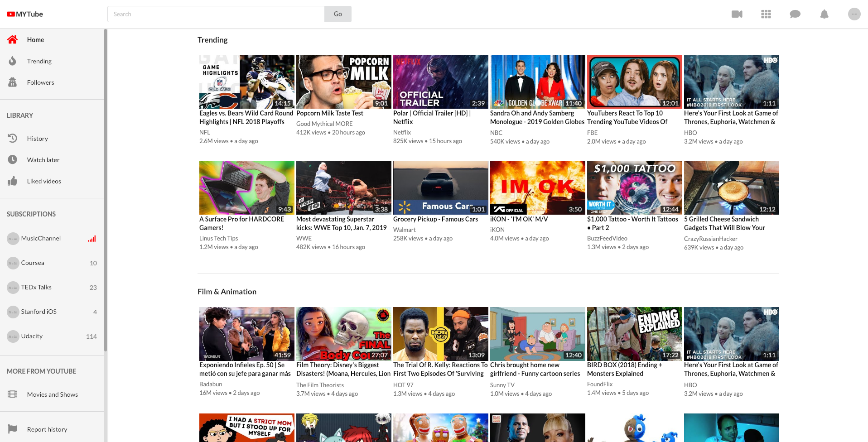Select Home in the sidebar
This screenshot has width=868, height=442.
click(x=52, y=39)
